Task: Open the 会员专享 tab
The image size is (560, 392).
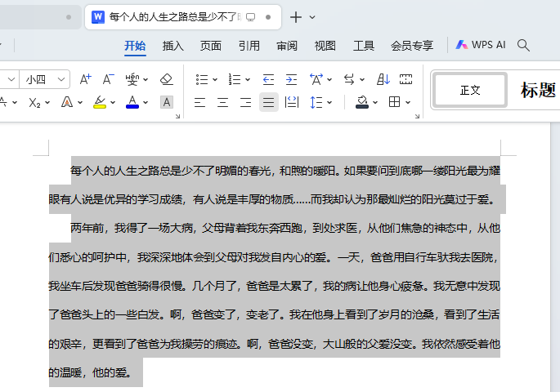Action: coord(412,46)
